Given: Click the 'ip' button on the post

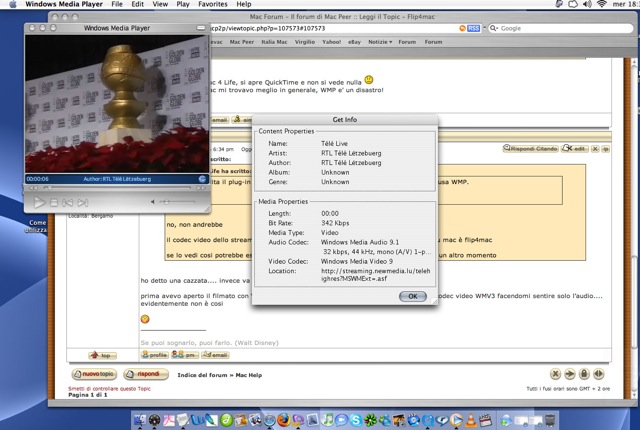Looking at the screenshot, I should [606, 149].
